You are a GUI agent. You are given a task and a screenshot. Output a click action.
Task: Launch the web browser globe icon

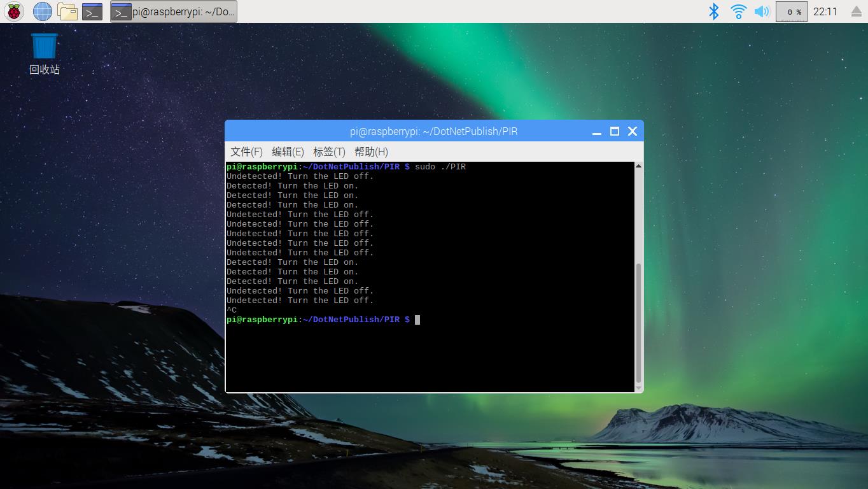pyautogui.click(x=42, y=11)
